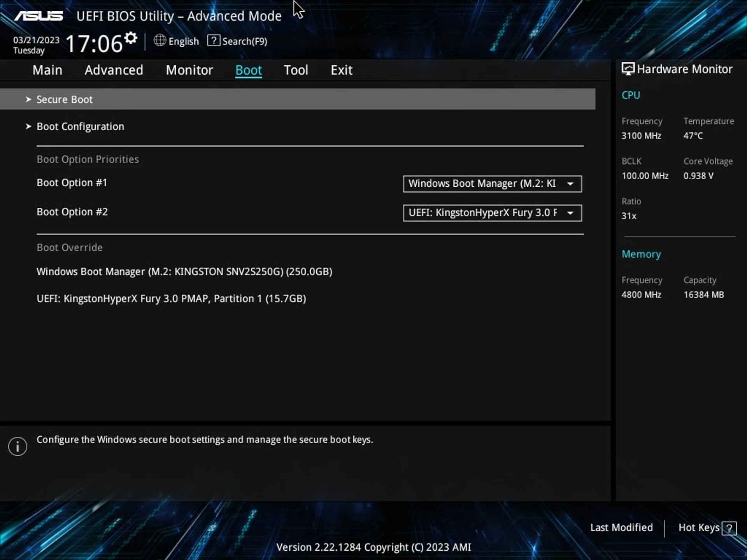Click the Memory section heading
The image size is (747, 560).
(x=641, y=254)
